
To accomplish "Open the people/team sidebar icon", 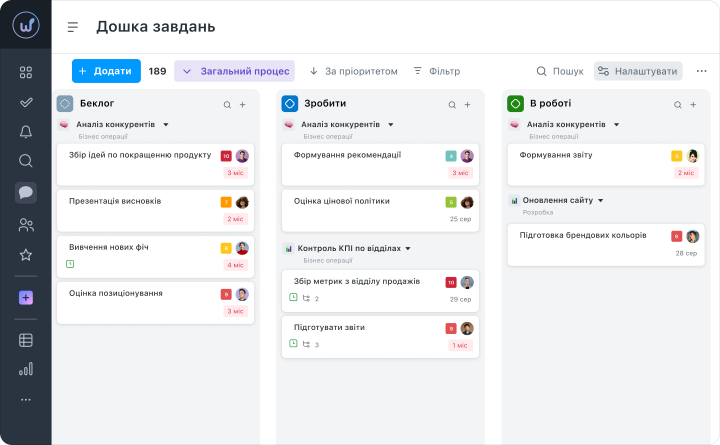I will click(26, 225).
